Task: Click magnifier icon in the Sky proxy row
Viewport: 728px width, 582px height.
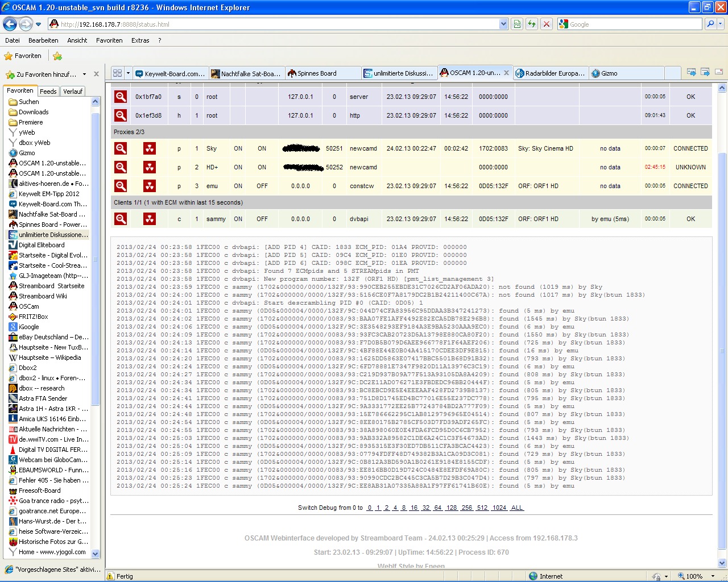Action: click(x=121, y=148)
